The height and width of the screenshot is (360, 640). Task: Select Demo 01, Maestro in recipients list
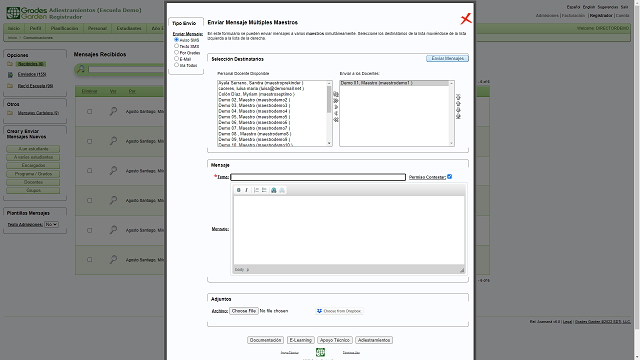pos(394,83)
